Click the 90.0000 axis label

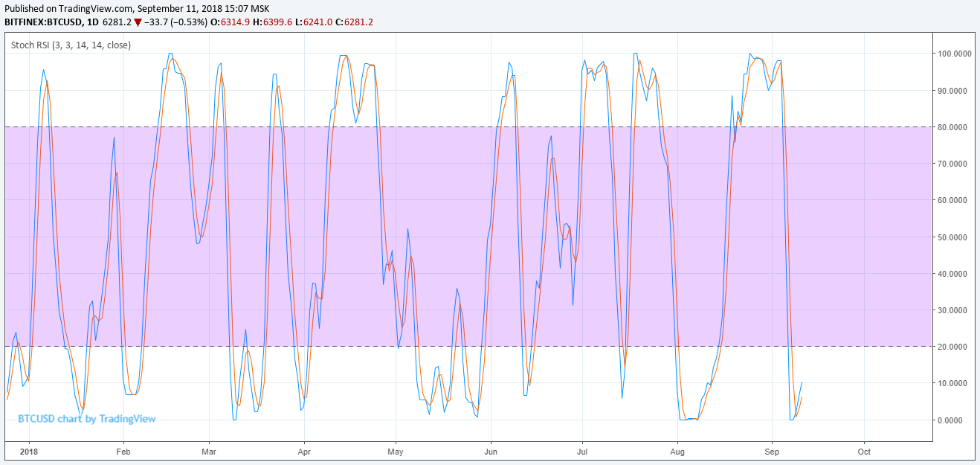954,91
